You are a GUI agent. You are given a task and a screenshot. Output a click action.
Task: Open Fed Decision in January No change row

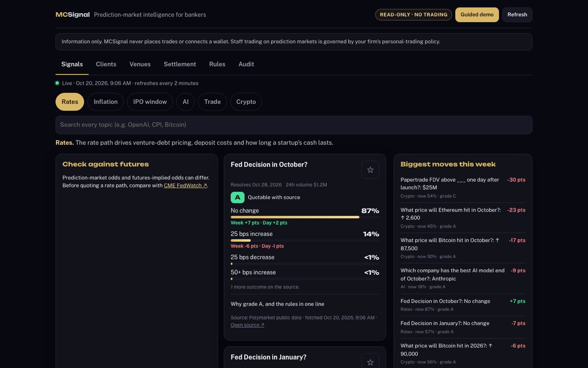pyautogui.click(x=463, y=327)
